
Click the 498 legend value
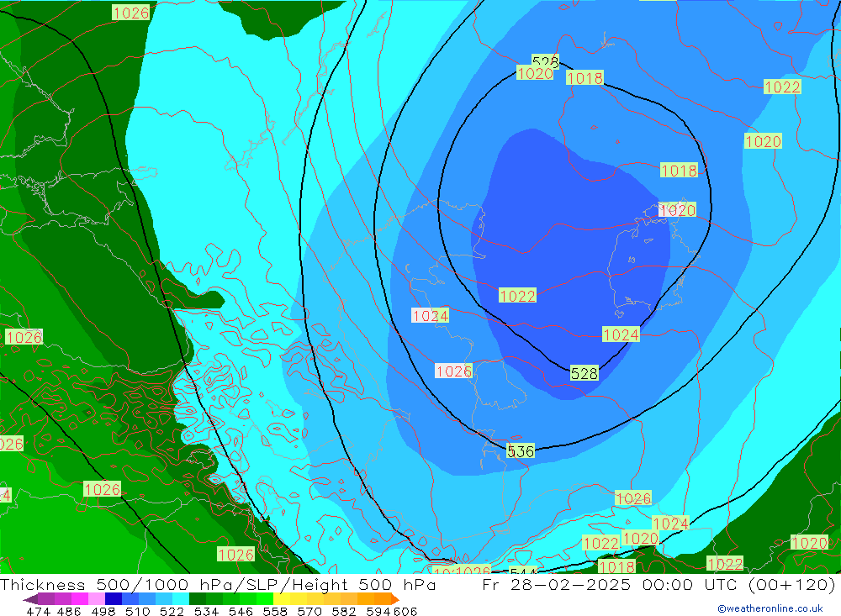pyautogui.click(x=103, y=611)
